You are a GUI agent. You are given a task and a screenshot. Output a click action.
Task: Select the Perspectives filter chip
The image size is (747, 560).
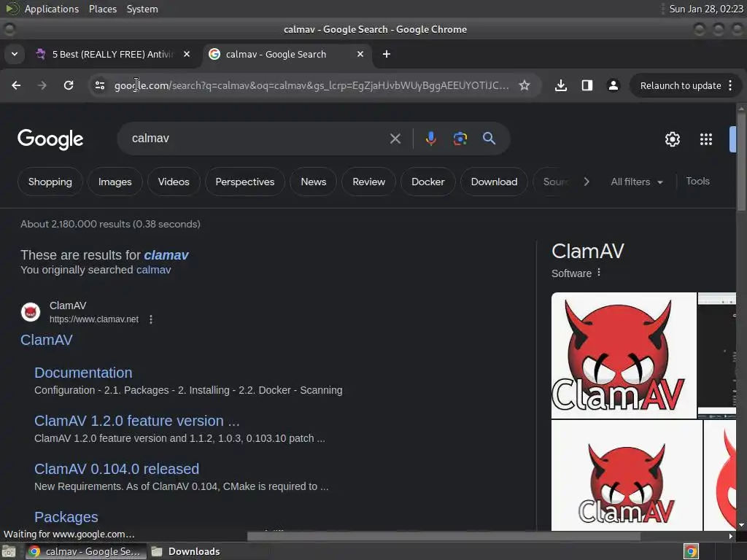245,182
